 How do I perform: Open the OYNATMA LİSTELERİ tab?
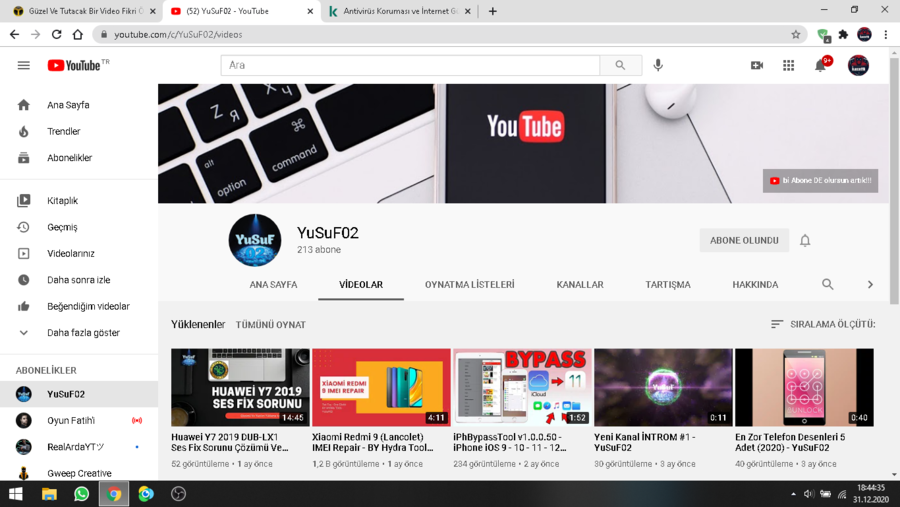(x=470, y=285)
